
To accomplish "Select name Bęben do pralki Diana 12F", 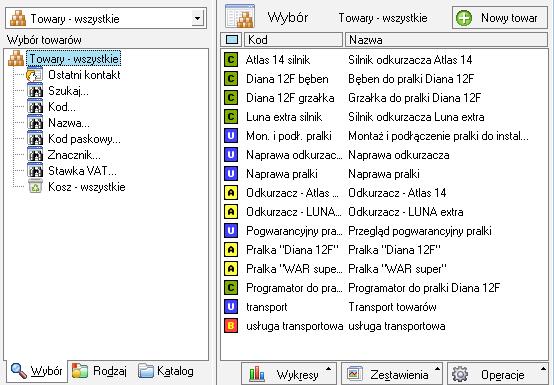I will (411, 79).
